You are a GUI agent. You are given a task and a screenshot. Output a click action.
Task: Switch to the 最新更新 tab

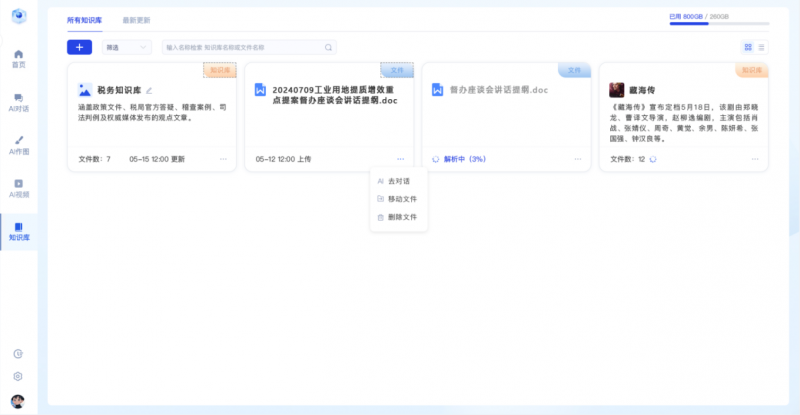click(x=137, y=20)
